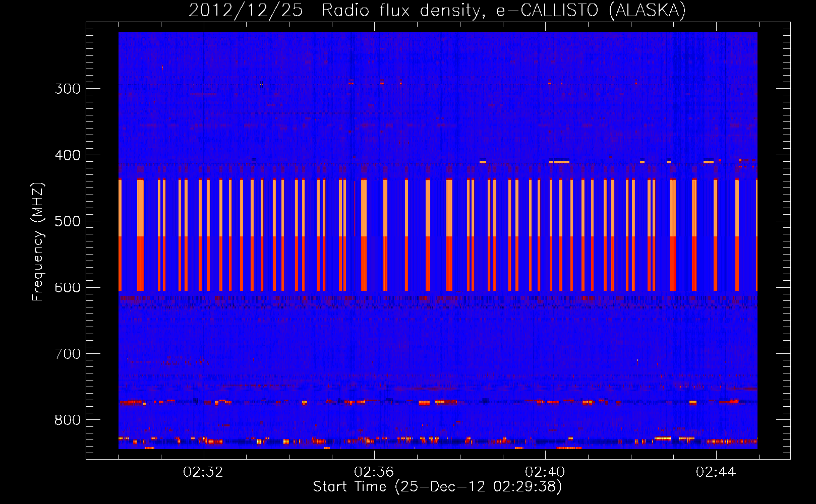Click the 'Start Time (25-Dec-12 02:29:38)' label
Image resolution: width=816 pixels, height=504 pixels.
(x=437, y=487)
